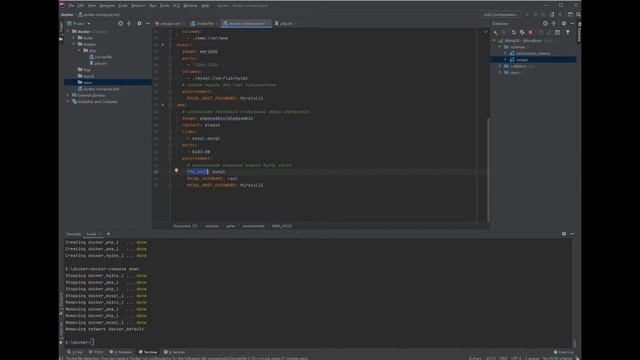Select the logs folder in project tree
The image size is (640, 360).
click(84, 69)
